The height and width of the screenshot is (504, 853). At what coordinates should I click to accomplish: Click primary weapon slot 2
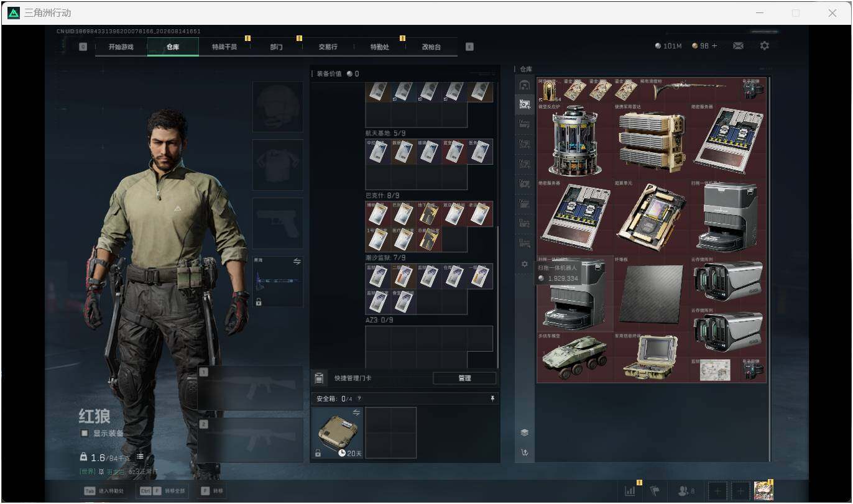click(x=251, y=440)
